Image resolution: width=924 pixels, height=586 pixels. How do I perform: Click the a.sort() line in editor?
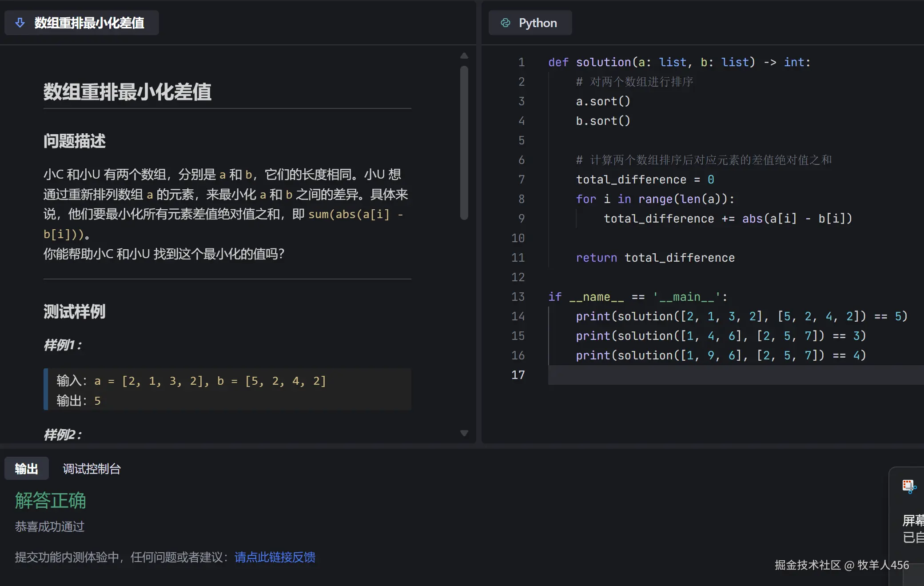pyautogui.click(x=603, y=101)
